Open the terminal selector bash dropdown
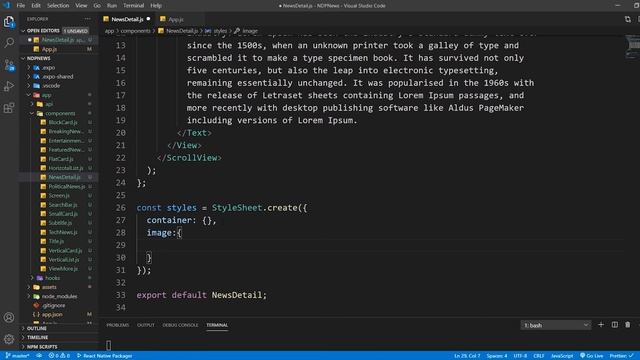This screenshot has width=640, height=360. pos(556,325)
